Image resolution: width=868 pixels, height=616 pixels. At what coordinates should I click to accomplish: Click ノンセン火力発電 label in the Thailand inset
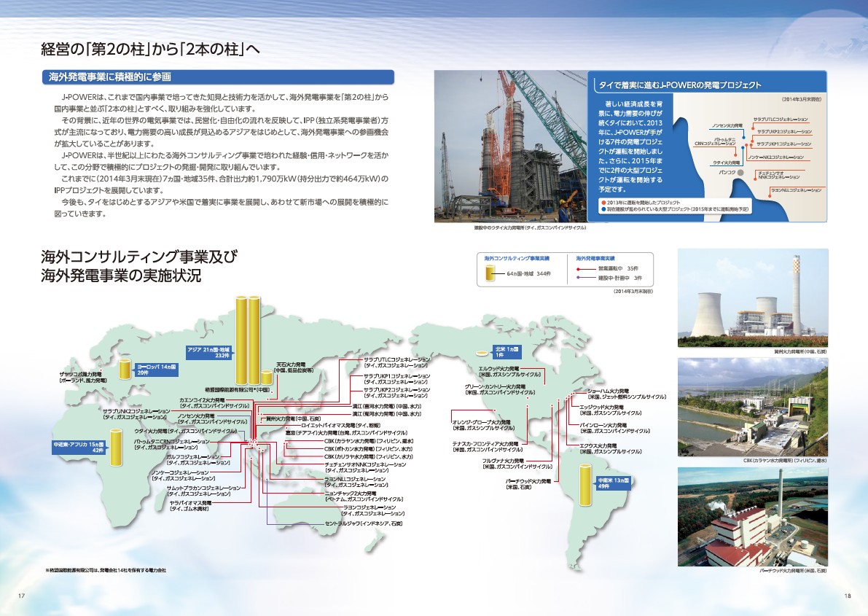[727, 125]
